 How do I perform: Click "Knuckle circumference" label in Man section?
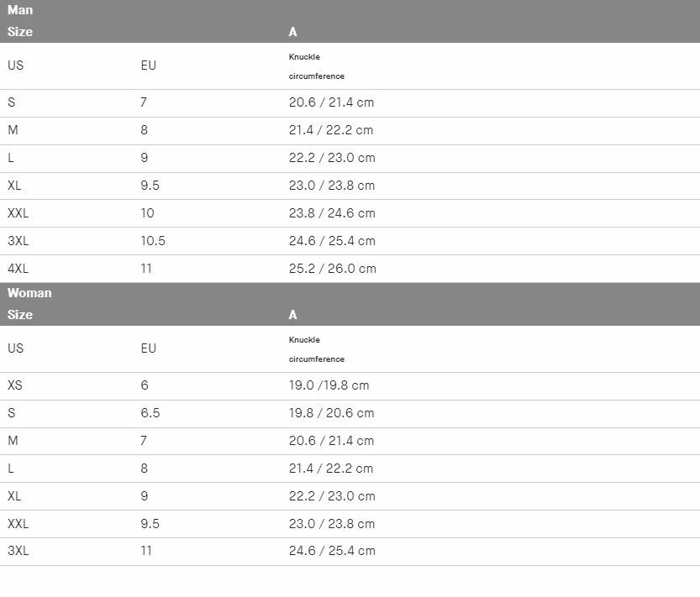[x=316, y=66]
